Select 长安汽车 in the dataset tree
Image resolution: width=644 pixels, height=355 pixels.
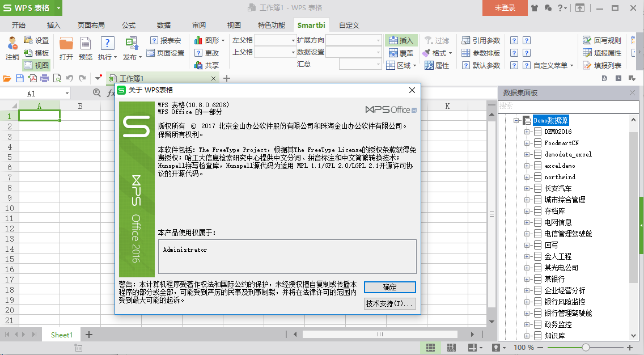558,189
